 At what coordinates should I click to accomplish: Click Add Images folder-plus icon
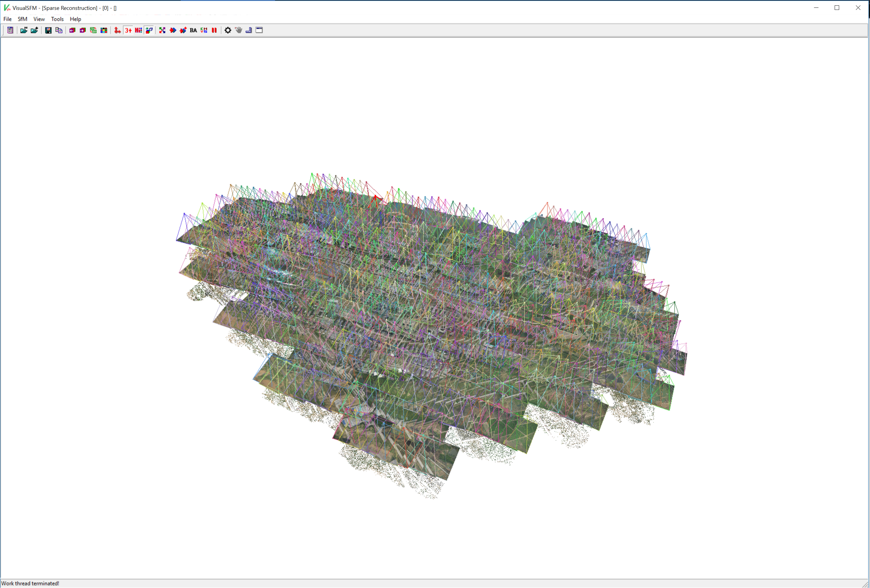point(34,30)
